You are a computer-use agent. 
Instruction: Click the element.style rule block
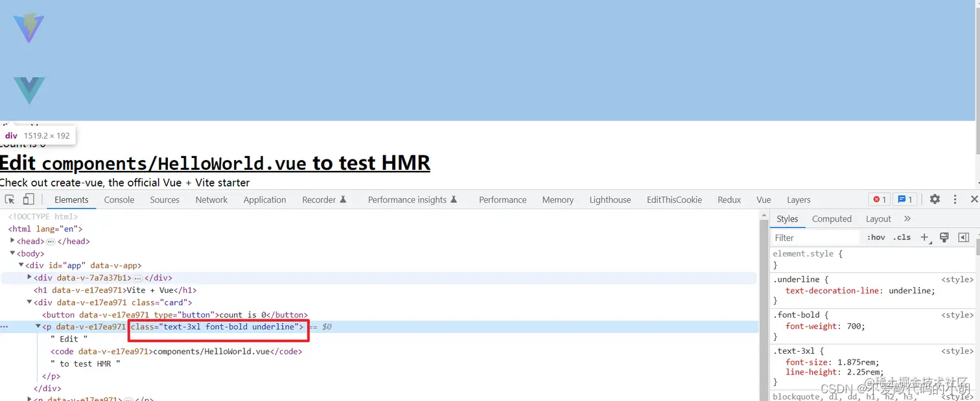(873, 259)
